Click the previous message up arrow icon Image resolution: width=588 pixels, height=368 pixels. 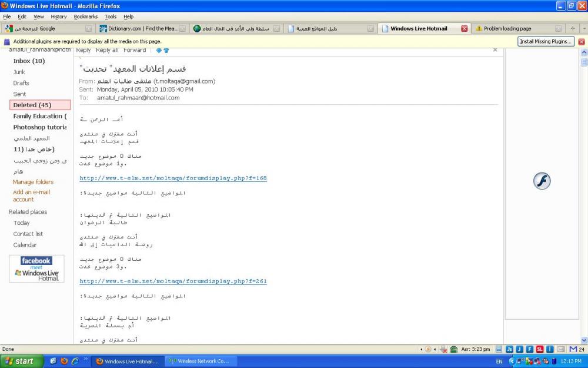(166, 50)
